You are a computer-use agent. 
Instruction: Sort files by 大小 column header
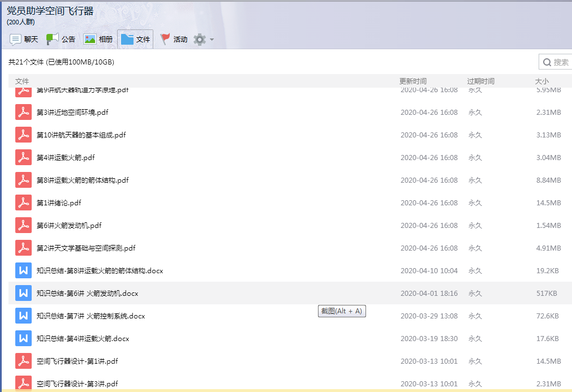[x=541, y=81]
